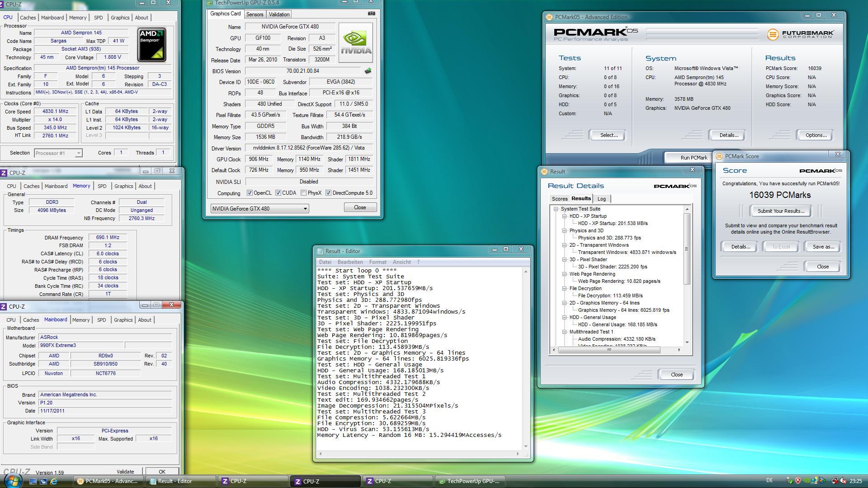This screenshot has height=488, width=868.
Task: Collapse the System Test Suite tree node
Action: [556, 209]
